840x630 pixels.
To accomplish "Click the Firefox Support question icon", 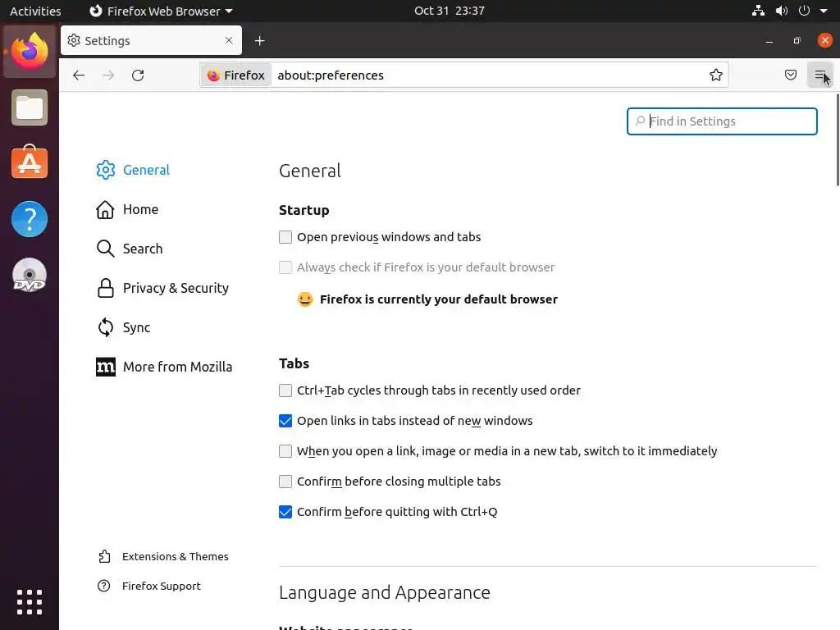I will [104, 586].
